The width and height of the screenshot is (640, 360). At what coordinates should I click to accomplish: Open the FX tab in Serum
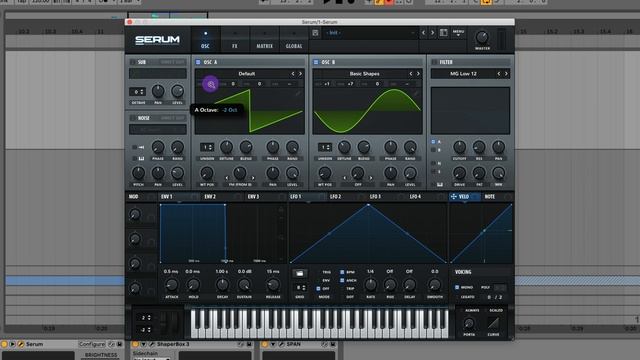click(x=235, y=40)
